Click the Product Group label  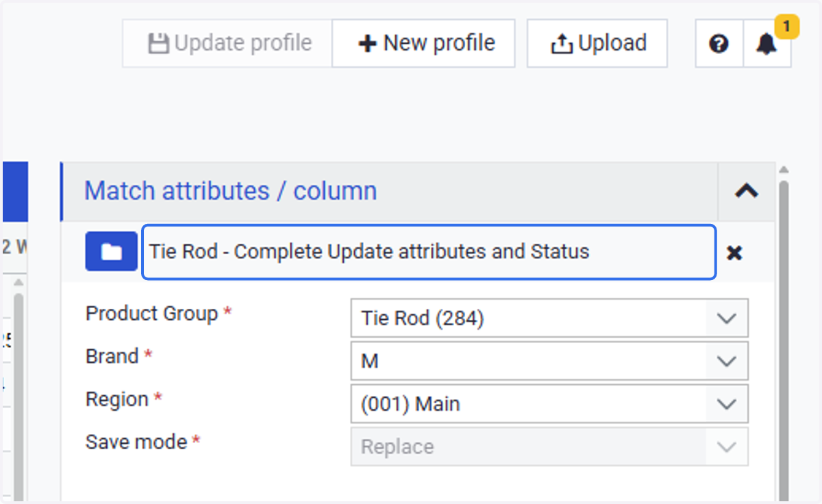151,314
